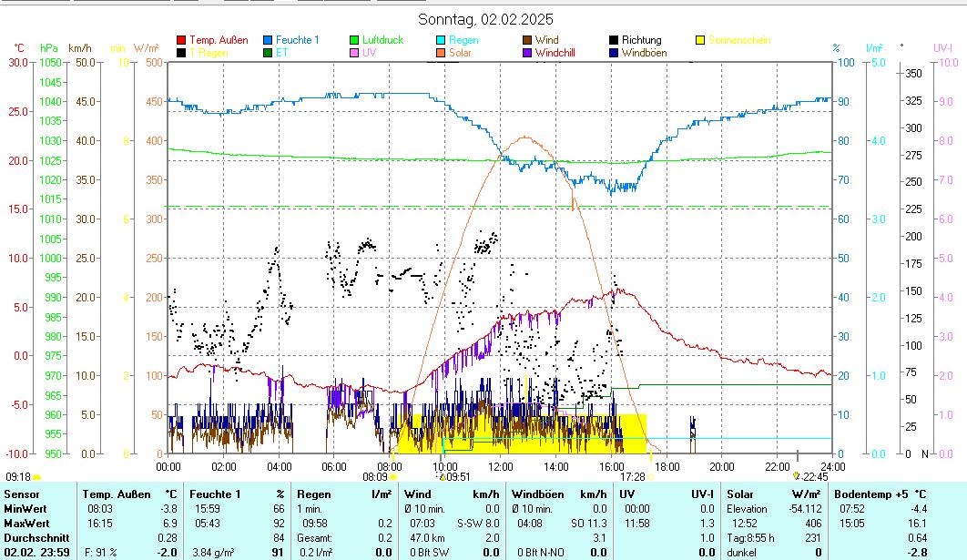Click the green Luftdruck legend swatch
This screenshot has width=967, height=560.
(354, 40)
